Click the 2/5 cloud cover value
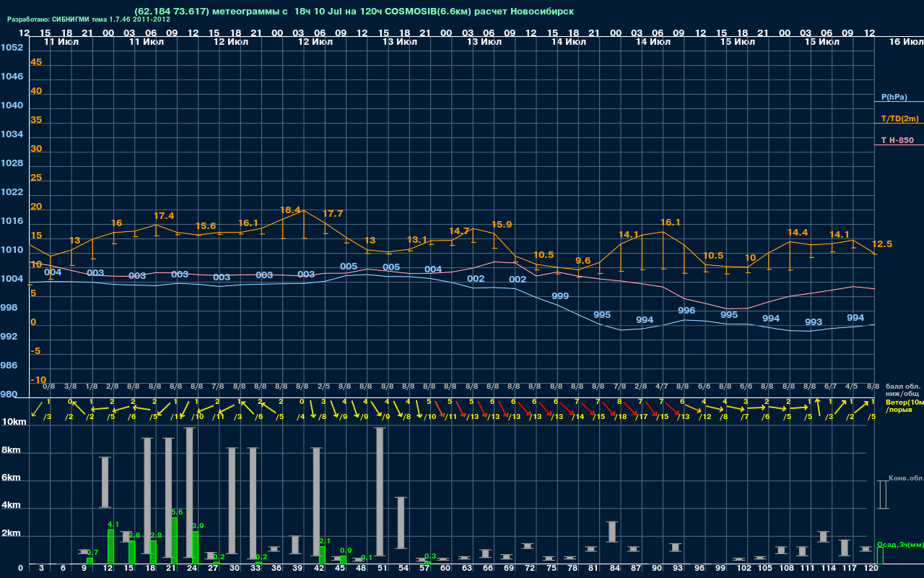 (x=324, y=387)
